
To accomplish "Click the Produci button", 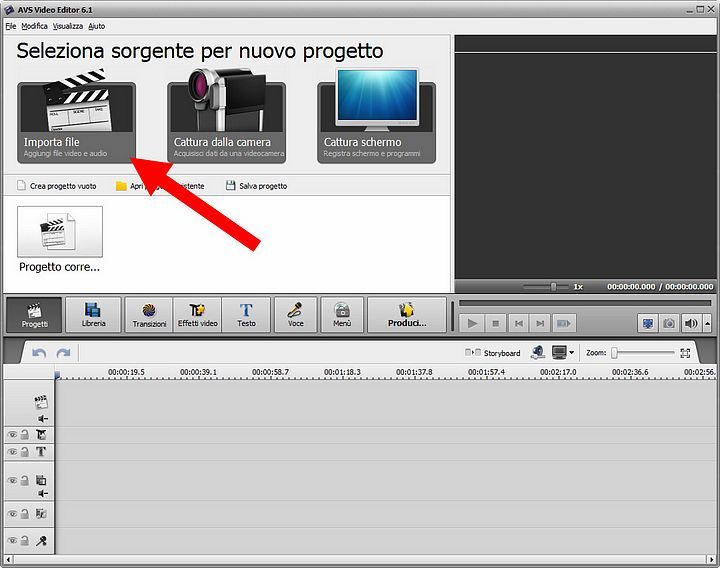I will click(407, 315).
